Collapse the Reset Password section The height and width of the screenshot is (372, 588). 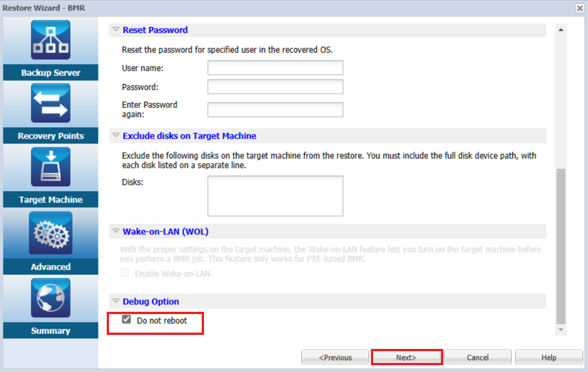coord(116,30)
